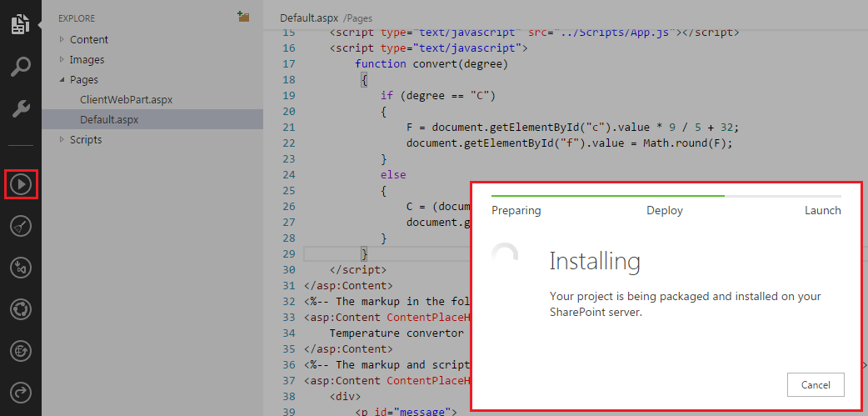This screenshot has width=868, height=416.
Task: Click the EXPLORE panel heading
Action: coord(77,18)
